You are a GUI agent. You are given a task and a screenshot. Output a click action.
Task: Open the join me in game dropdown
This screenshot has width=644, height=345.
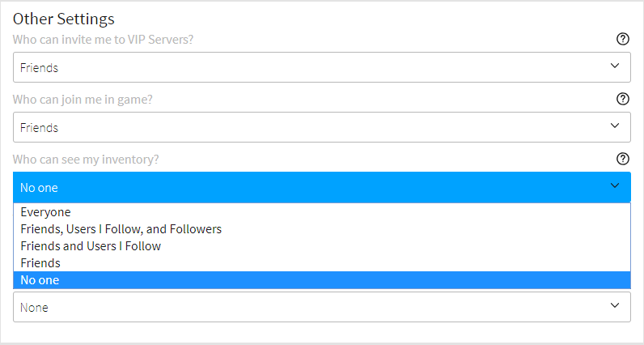tap(321, 128)
